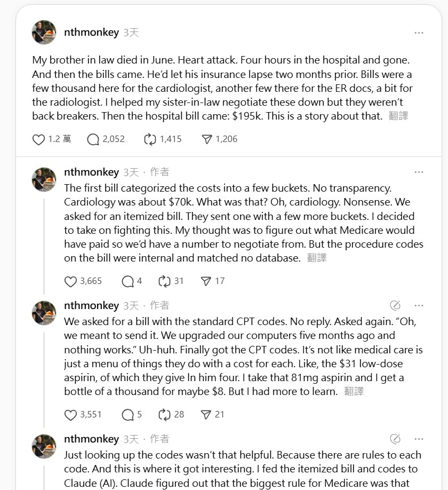Click the edited indicator icon on CPT codes reply
The image size is (448, 490).
[x=395, y=305]
